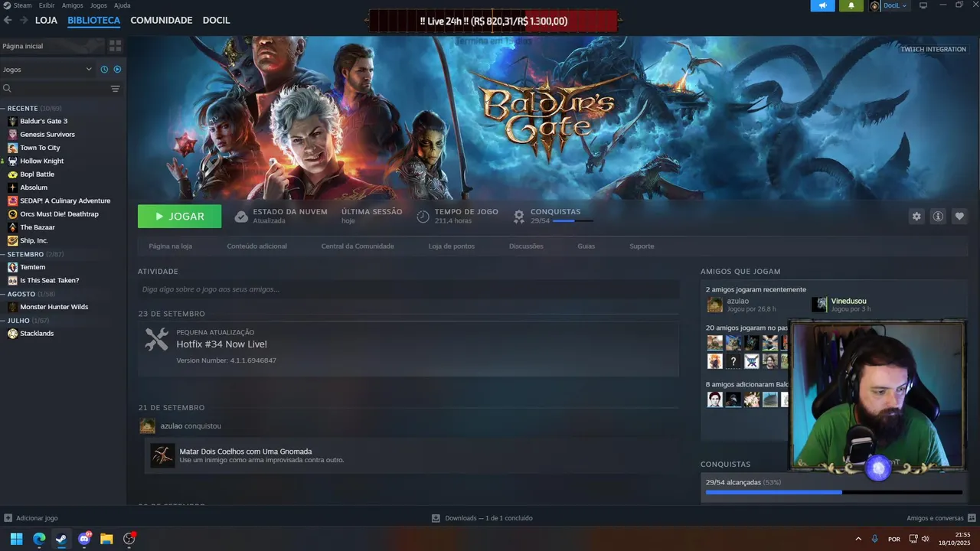This screenshot has width=980, height=551.
Task: Open File Explorer from taskbar
Action: click(106, 539)
